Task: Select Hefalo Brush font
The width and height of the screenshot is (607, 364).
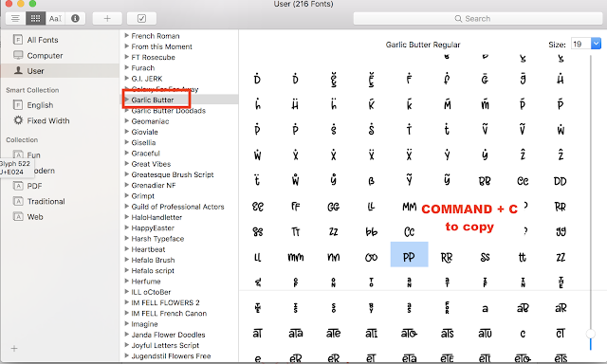Action: [153, 260]
